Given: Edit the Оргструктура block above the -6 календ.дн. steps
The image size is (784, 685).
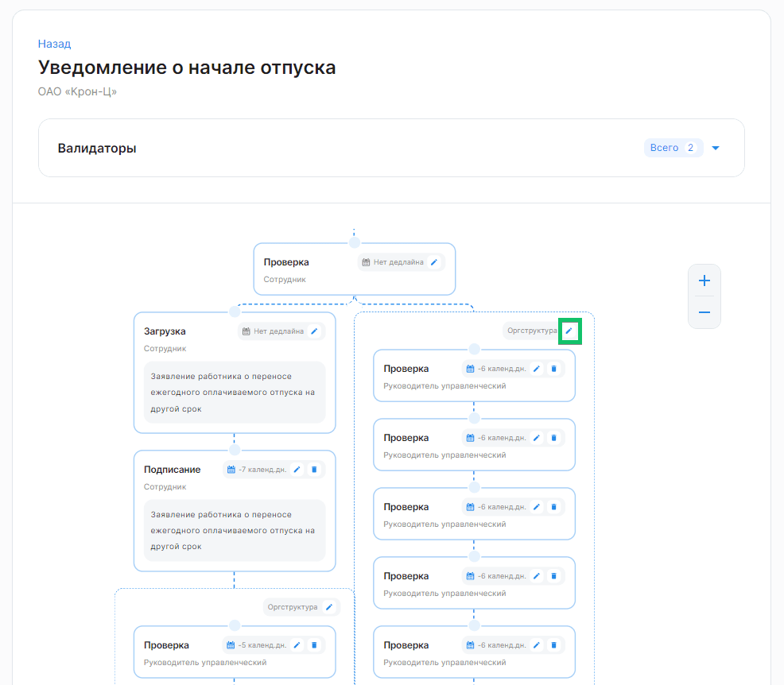Looking at the screenshot, I should [x=569, y=331].
